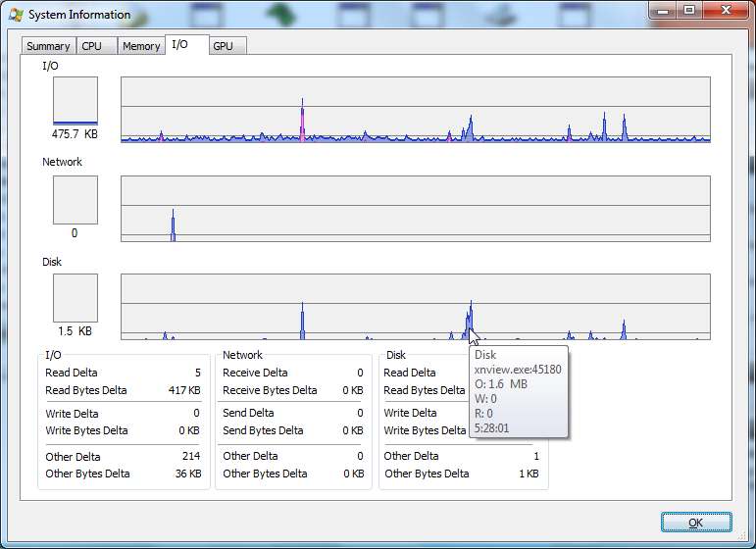The image size is (756, 549).
Task: Show the GPU tab
Action: 224,46
